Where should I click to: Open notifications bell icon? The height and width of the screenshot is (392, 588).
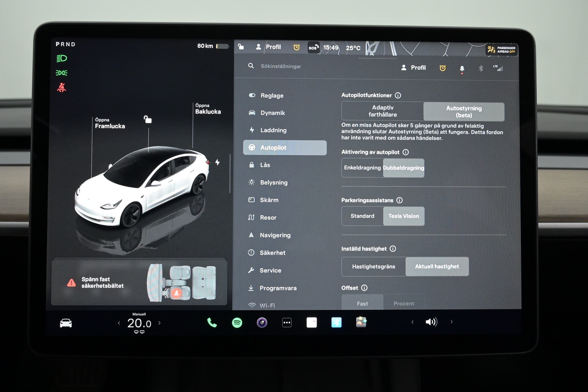(x=462, y=68)
